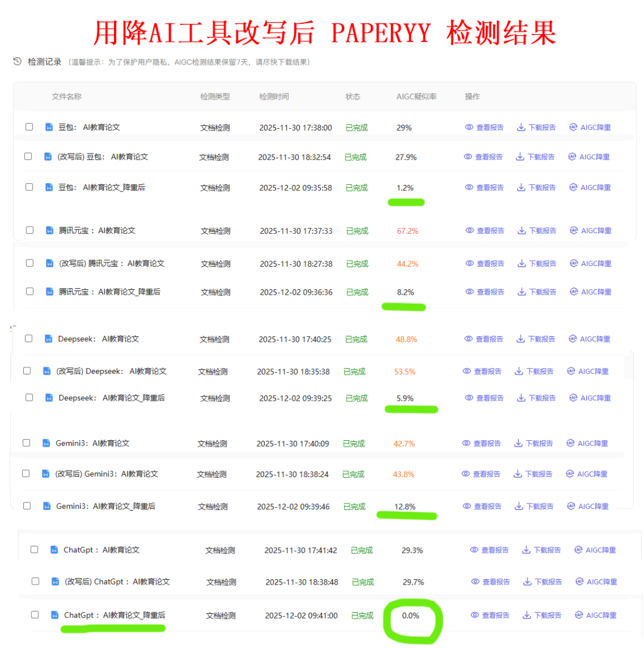Toggle checkbox beside Gemini3 original paper

click(x=26, y=443)
